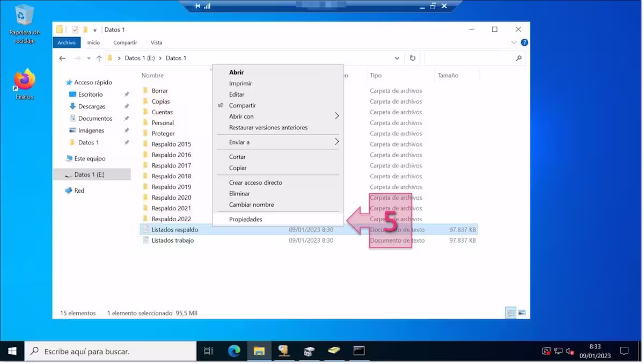Viewport: 644px width, 364px height.
Task: Open the Inicio ribbon tab
Action: click(x=93, y=42)
